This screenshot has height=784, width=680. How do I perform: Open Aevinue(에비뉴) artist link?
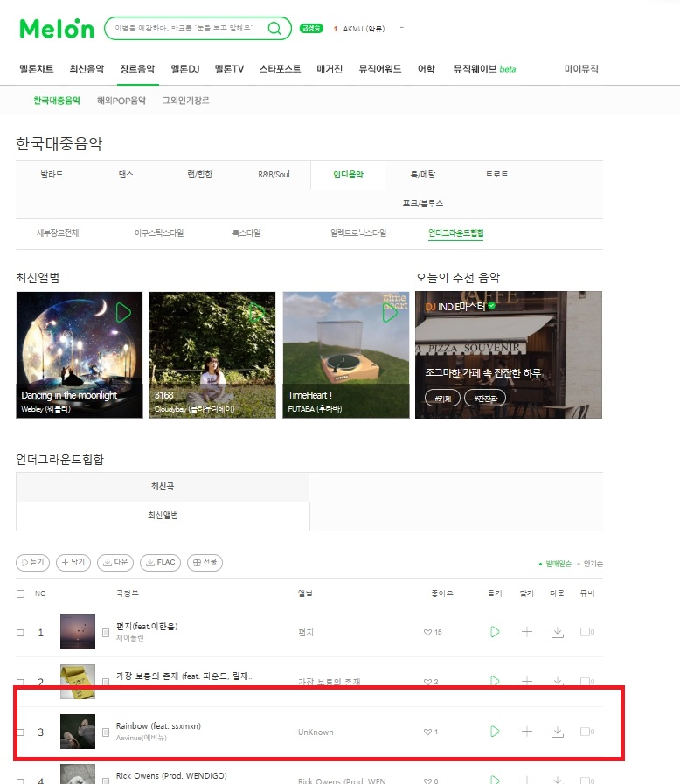(142, 738)
